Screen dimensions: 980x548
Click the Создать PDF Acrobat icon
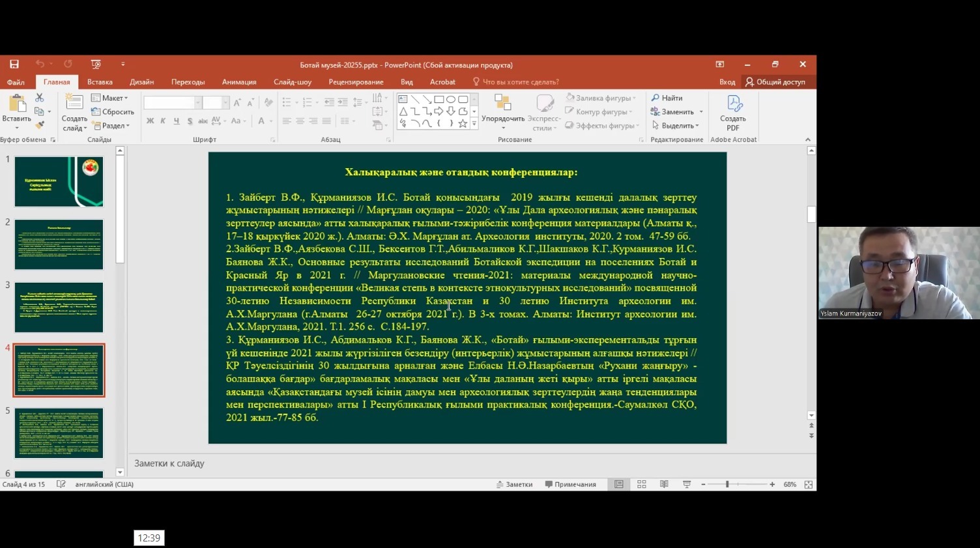[733, 112]
